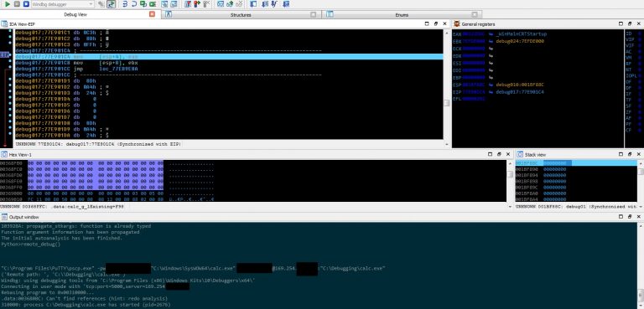
Task: Toggle the OF flag value
Action: tap(639, 81)
